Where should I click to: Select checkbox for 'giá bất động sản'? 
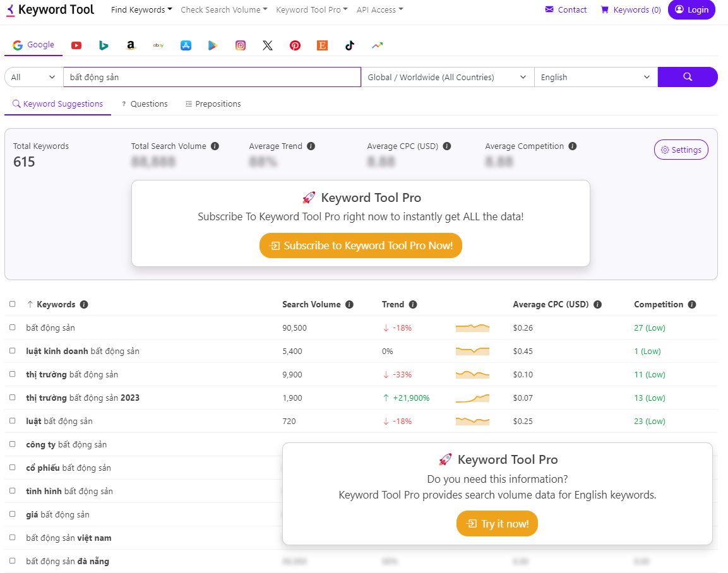[13, 514]
